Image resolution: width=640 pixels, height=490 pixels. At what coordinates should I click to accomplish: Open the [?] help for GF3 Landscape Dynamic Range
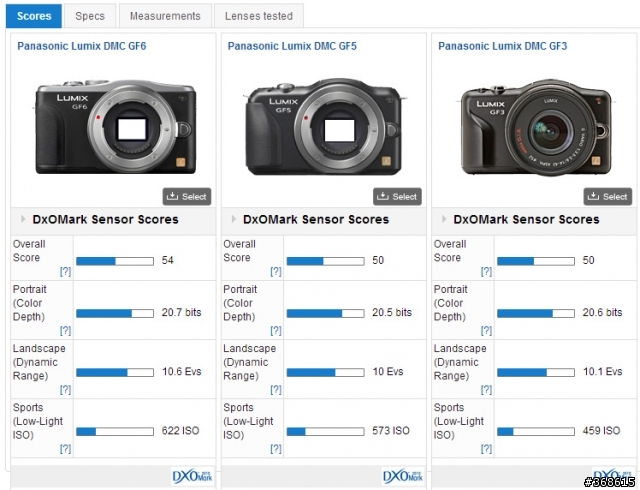click(487, 390)
